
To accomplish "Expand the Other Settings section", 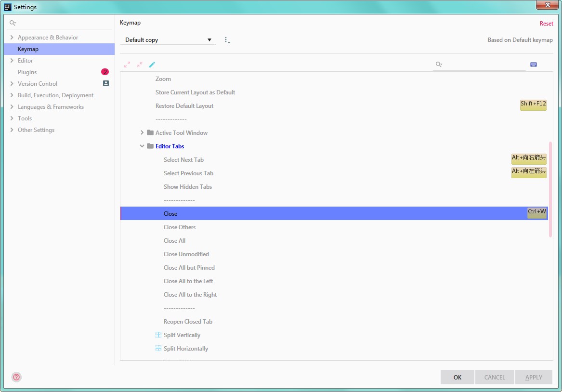I will pyautogui.click(x=12, y=130).
